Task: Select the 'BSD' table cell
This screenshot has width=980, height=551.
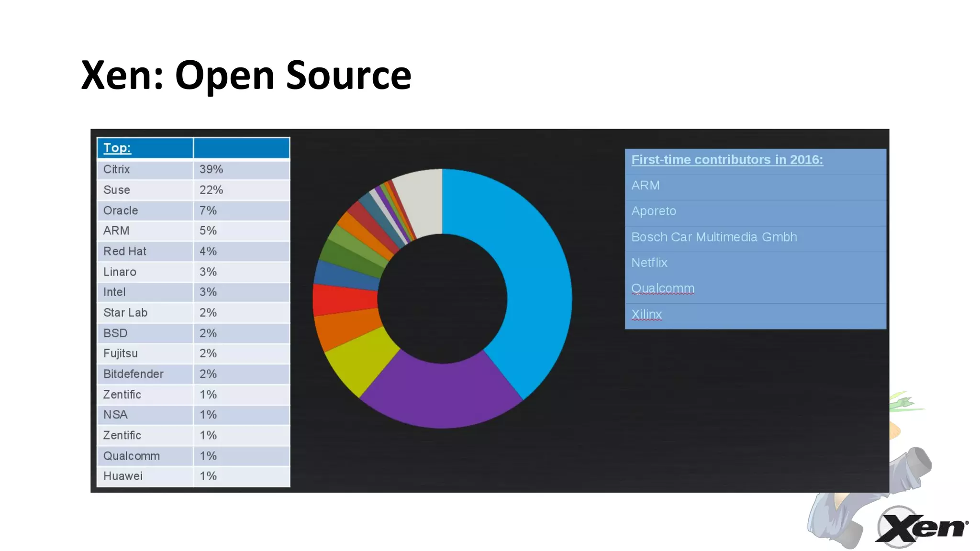Action: click(x=145, y=333)
